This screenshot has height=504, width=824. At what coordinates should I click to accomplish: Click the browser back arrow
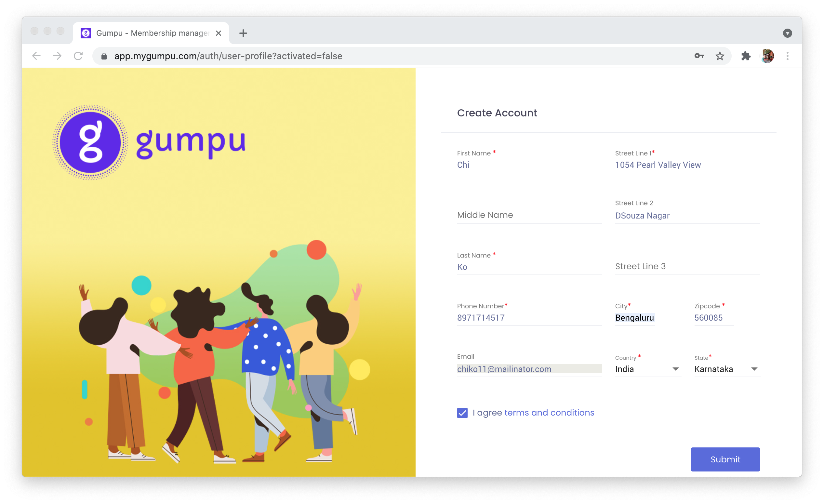click(x=36, y=56)
